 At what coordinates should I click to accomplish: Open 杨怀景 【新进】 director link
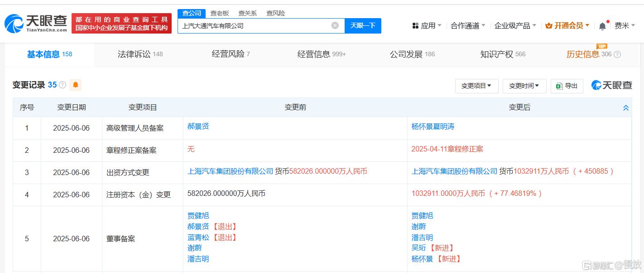click(x=422, y=259)
